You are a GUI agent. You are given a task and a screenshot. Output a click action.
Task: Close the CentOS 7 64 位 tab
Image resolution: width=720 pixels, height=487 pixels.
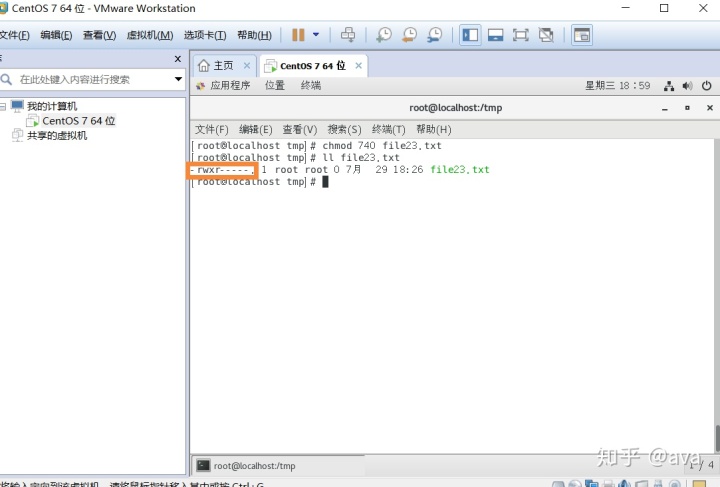click(359, 66)
